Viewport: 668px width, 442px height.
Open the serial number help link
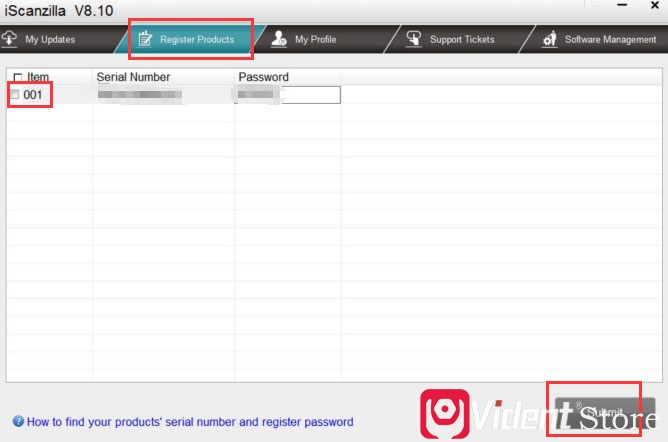pos(190,422)
